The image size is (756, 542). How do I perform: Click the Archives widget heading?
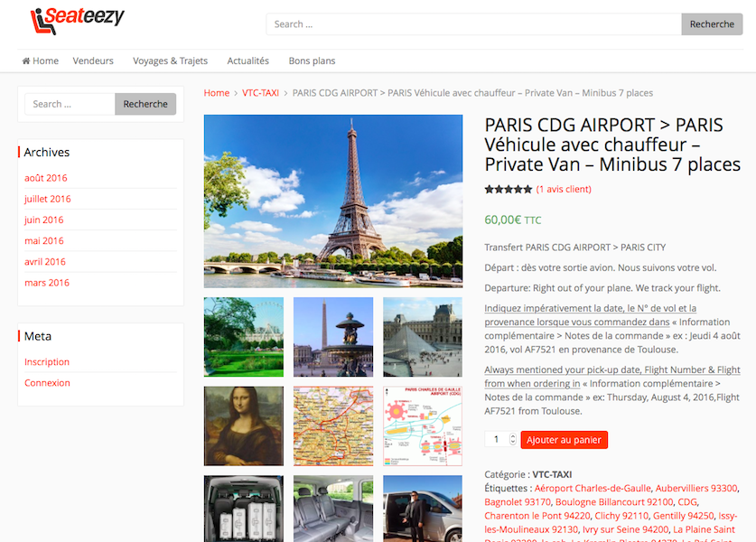(46, 152)
